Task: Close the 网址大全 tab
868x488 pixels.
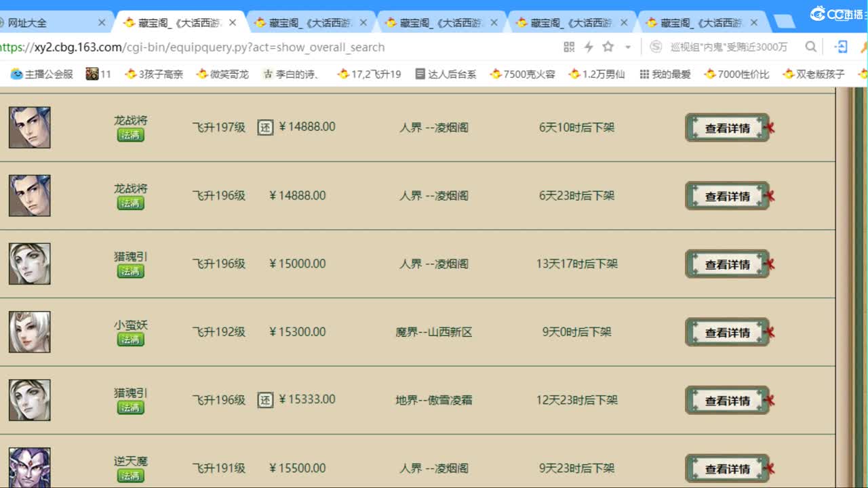Action: pos(102,22)
